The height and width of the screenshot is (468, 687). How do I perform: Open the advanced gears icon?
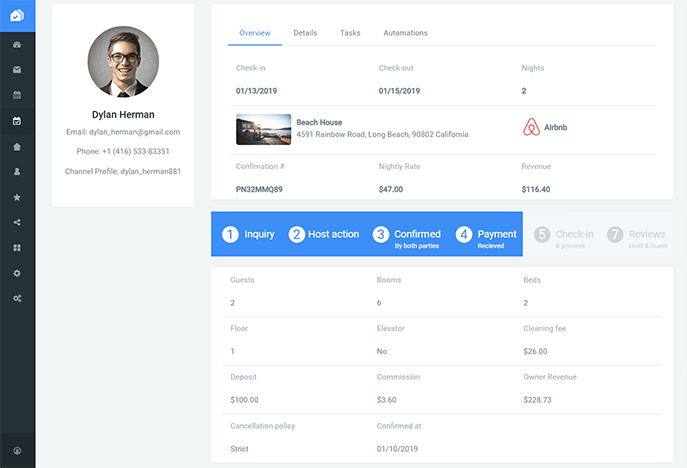pos(17,298)
